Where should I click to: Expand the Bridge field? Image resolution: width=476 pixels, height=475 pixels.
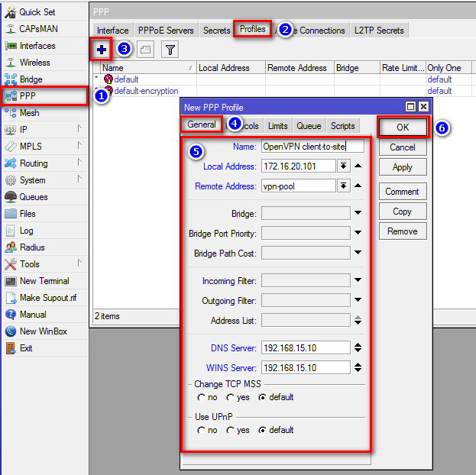pyautogui.click(x=358, y=213)
